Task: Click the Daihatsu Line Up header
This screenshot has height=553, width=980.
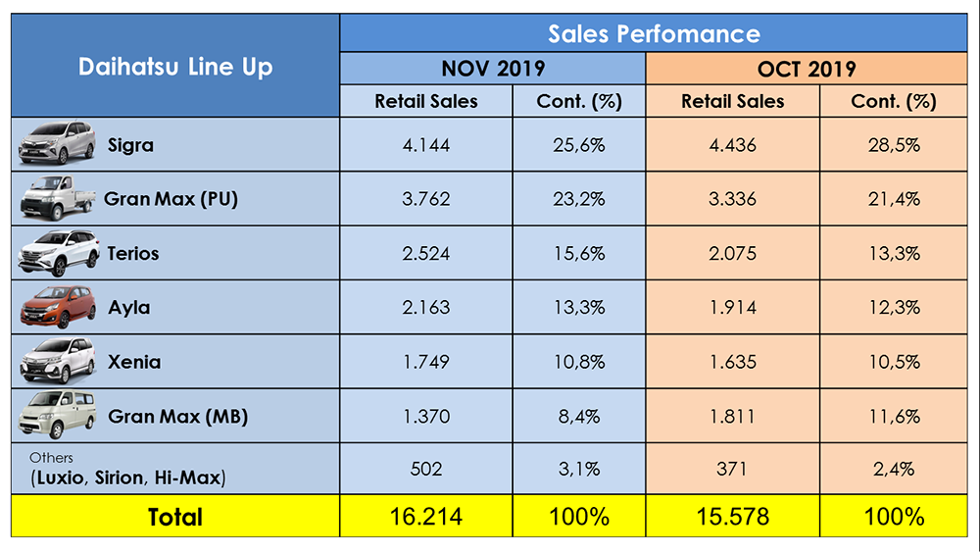Action: click(x=175, y=66)
